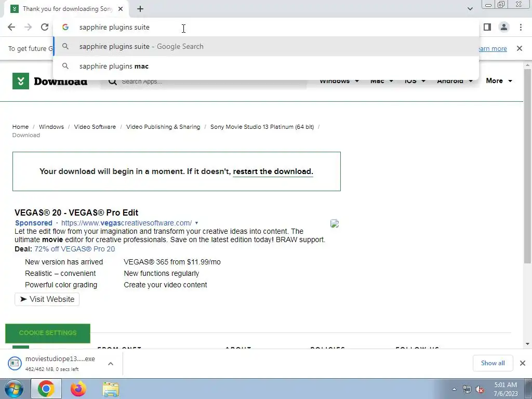This screenshot has height=399, width=532.
Task: Open Video Publishing & Sharing breadcrumb
Action: click(x=163, y=127)
